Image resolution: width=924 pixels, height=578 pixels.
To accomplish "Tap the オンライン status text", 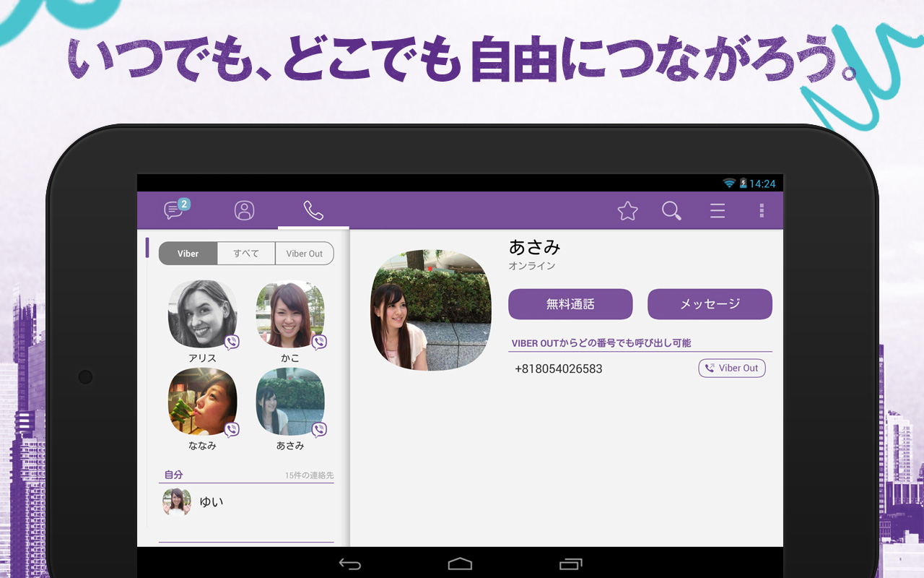I will (x=532, y=266).
